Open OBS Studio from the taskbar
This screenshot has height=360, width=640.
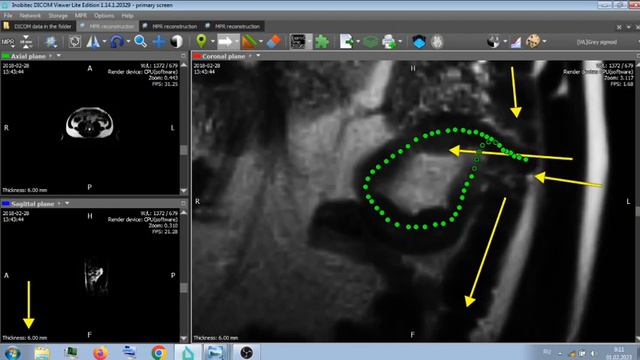click(246, 352)
